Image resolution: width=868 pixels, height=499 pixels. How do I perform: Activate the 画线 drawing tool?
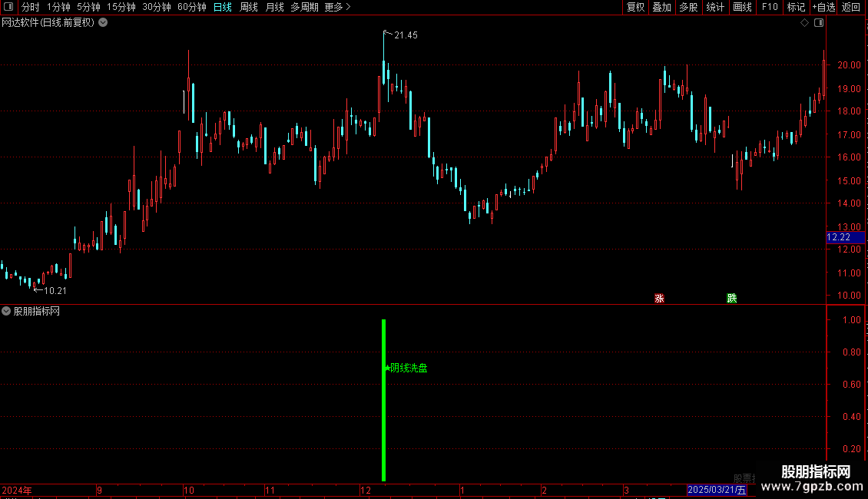click(742, 7)
